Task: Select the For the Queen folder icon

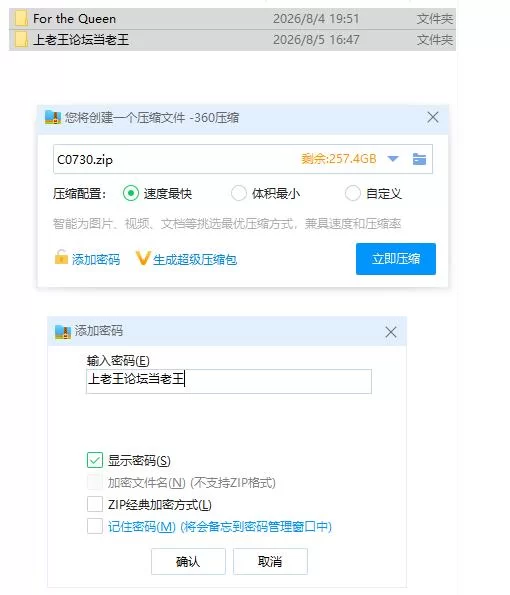Action: 21,19
